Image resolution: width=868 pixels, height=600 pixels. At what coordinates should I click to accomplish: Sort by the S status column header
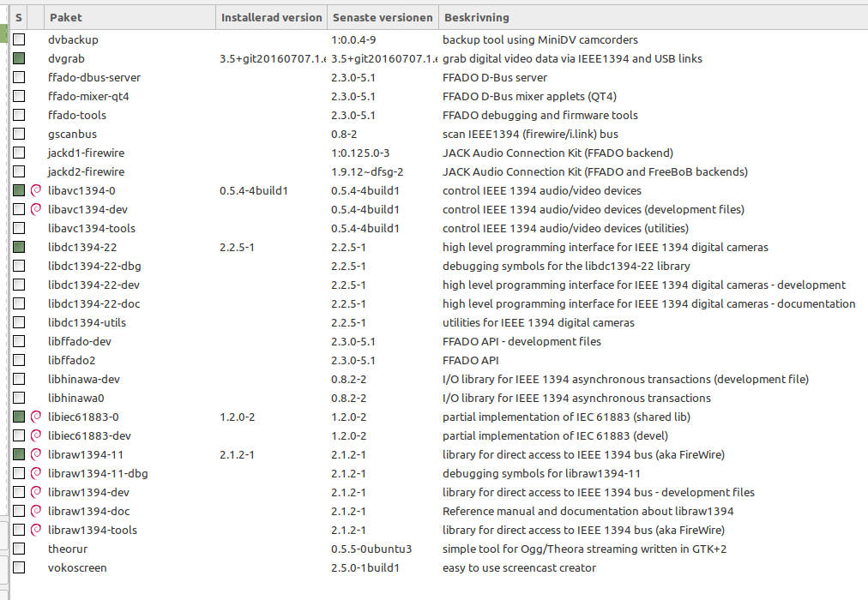(19, 17)
